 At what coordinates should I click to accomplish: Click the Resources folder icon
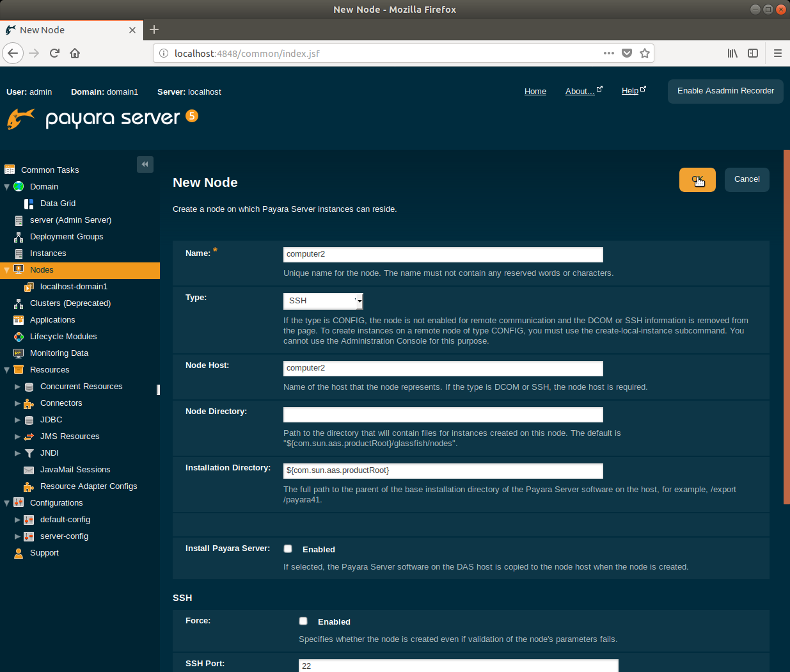click(19, 370)
